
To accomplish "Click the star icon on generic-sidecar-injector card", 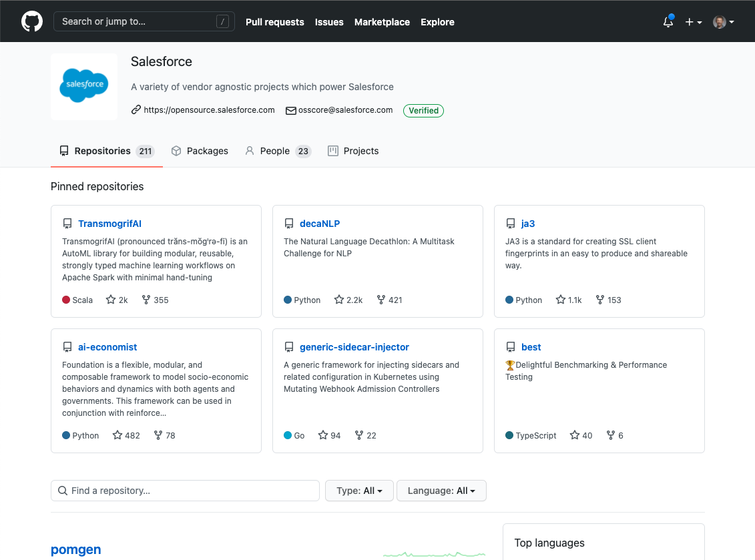I will [322, 435].
